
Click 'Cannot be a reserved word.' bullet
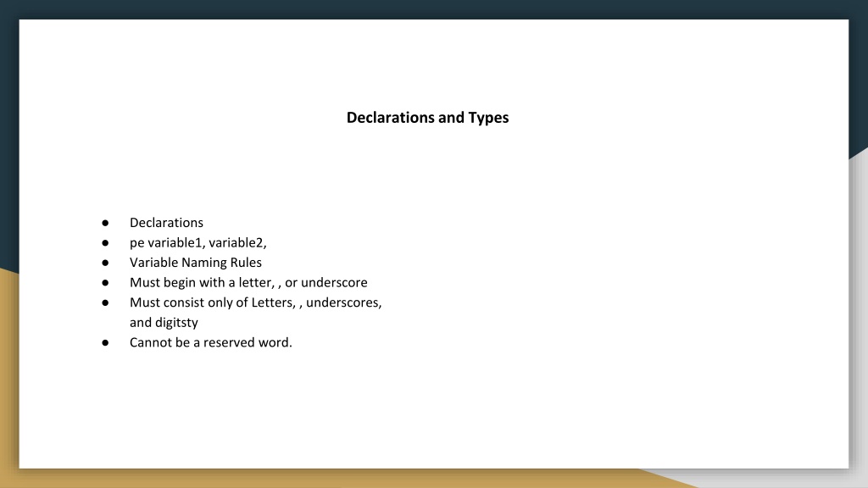point(211,342)
